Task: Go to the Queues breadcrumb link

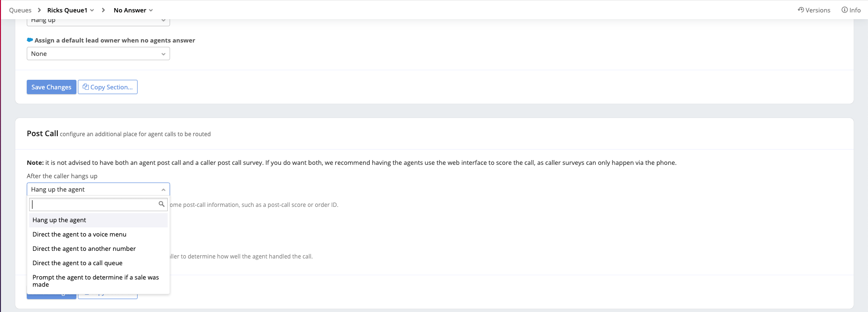Action: pyautogui.click(x=20, y=11)
